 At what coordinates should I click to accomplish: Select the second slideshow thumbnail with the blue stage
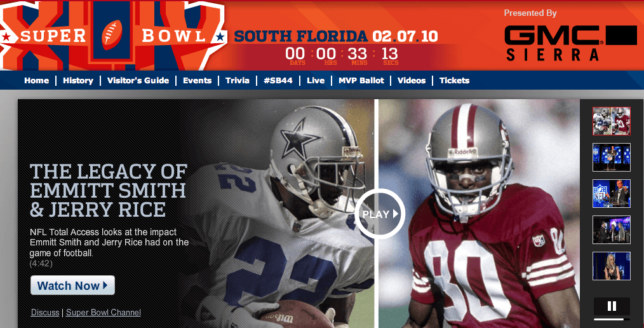pyautogui.click(x=611, y=157)
